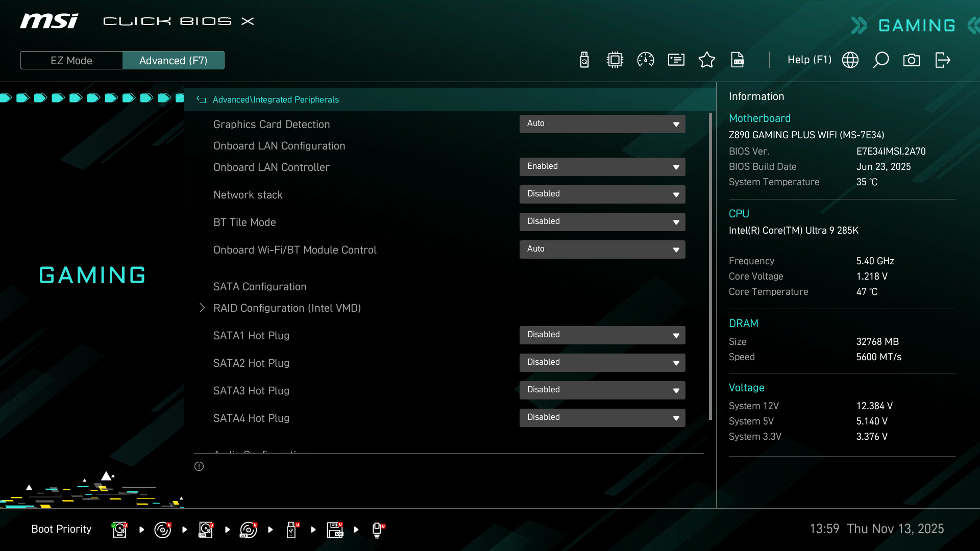Click the back arrow beside Advanced\Integrated Peripherals

coord(201,100)
